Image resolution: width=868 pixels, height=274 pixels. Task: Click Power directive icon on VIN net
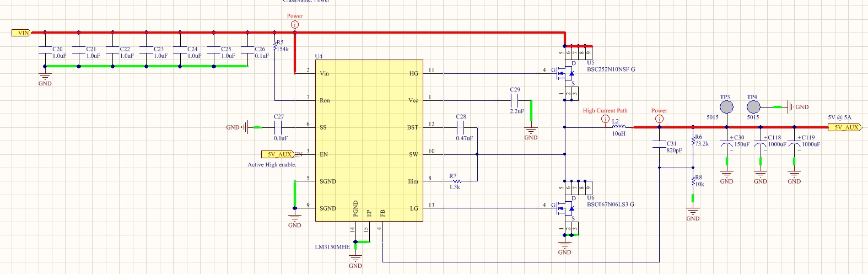pos(295,25)
